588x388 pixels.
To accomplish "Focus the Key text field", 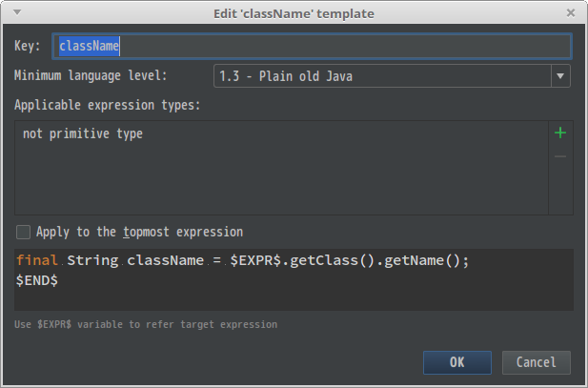I will [x=314, y=46].
